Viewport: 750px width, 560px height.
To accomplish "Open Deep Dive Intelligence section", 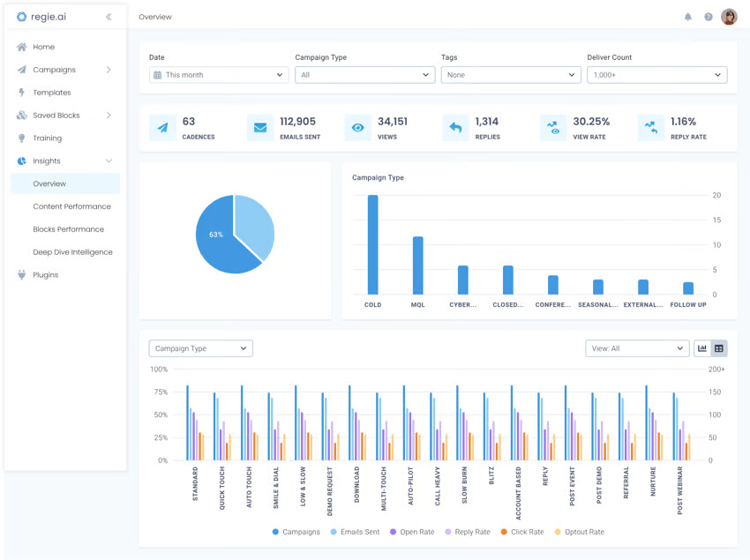I will coord(72,252).
